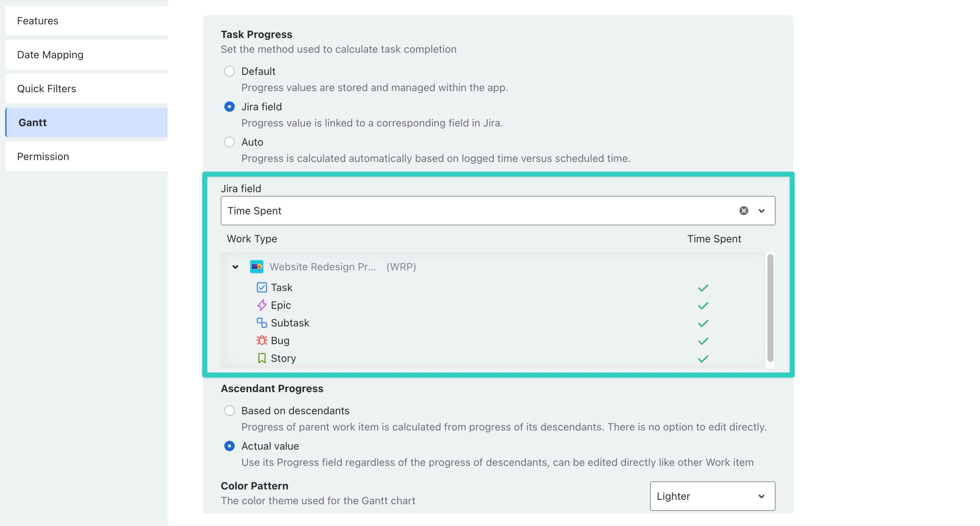Open the Features settings tab
Screen dimensions: 980x526
tap(86, 21)
